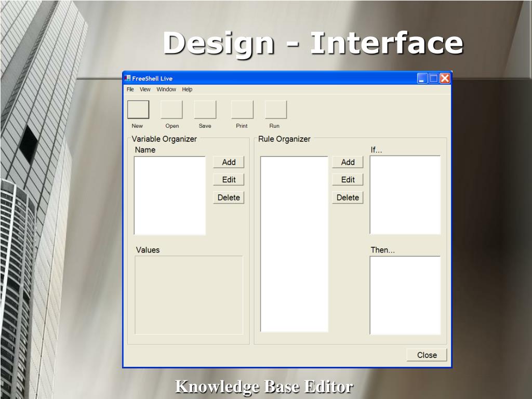Click the Save toolbar button
Viewport: 532px width, 399px height.
click(x=205, y=110)
